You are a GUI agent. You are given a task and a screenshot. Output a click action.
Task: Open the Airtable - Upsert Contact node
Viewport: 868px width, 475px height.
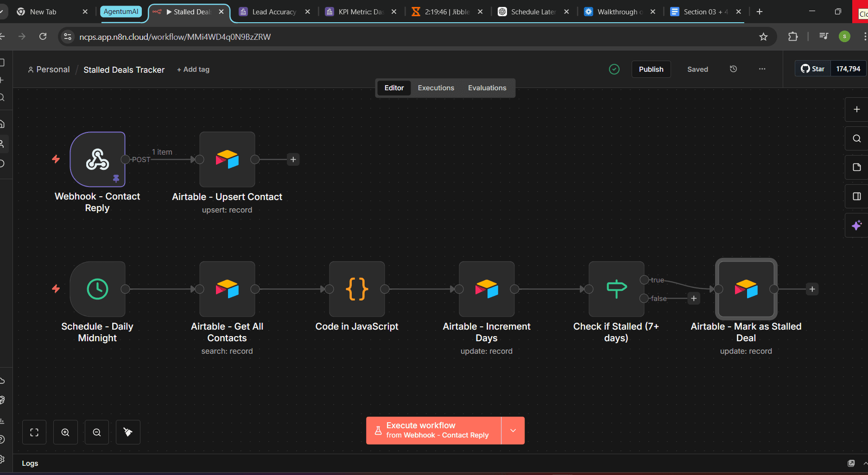pos(227,159)
